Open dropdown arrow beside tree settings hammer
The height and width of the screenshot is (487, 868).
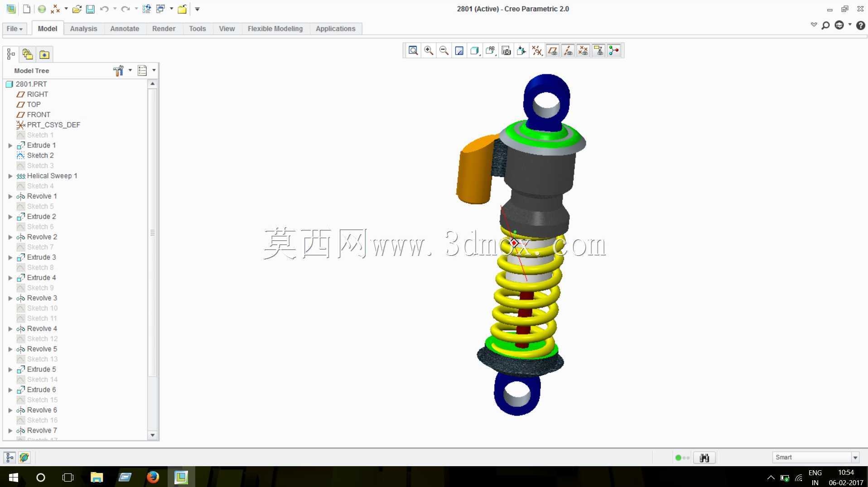[130, 70]
